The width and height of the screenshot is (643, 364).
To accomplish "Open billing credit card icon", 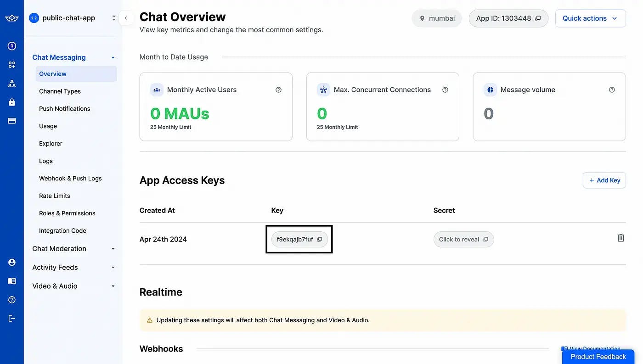I will [12, 121].
